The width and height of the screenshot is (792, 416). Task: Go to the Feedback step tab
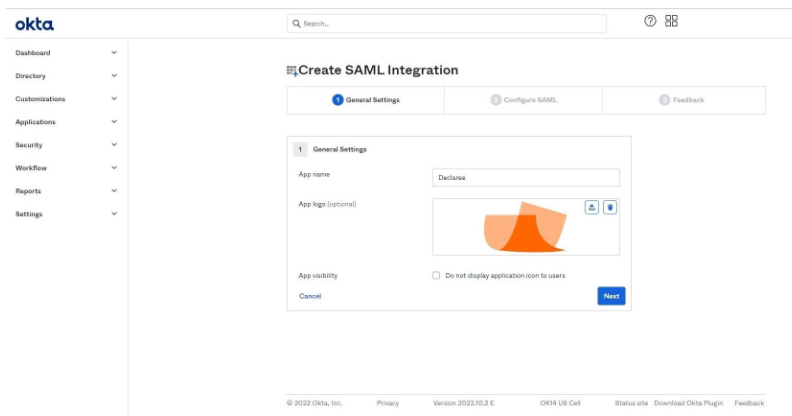click(x=682, y=100)
